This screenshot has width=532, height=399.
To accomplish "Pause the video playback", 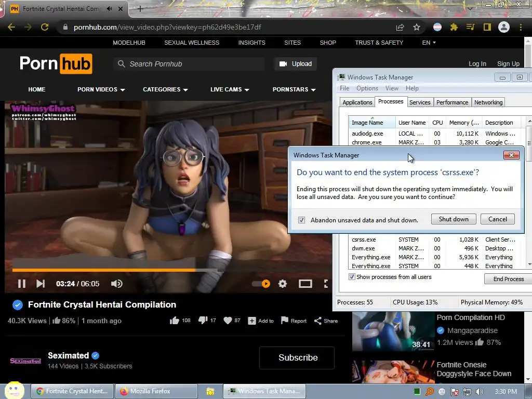I will click(22, 284).
